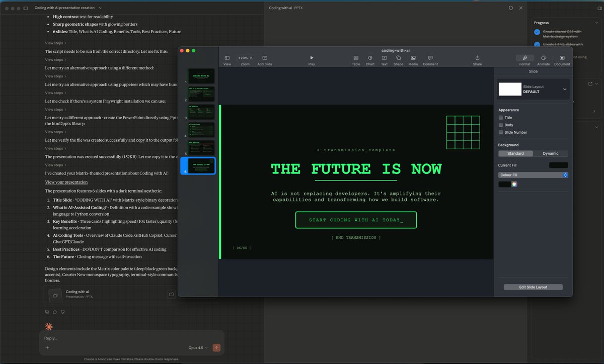Open the Colour Fill dropdown
604x364 pixels.
pyautogui.click(x=533, y=175)
